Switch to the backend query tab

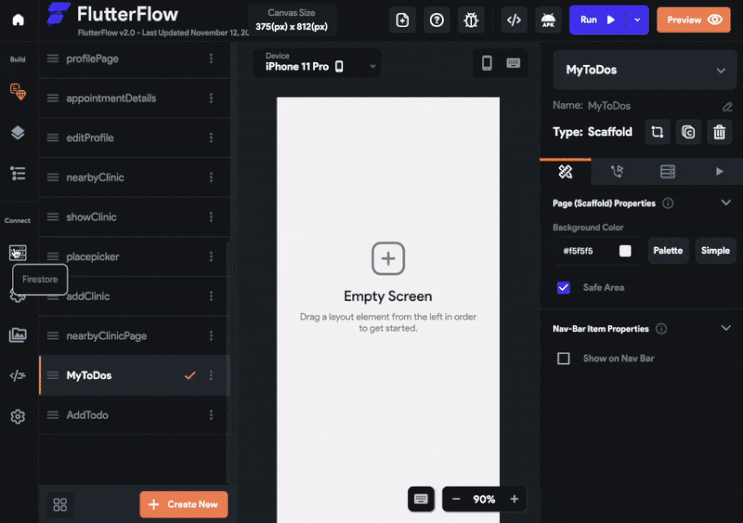click(668, 171)
